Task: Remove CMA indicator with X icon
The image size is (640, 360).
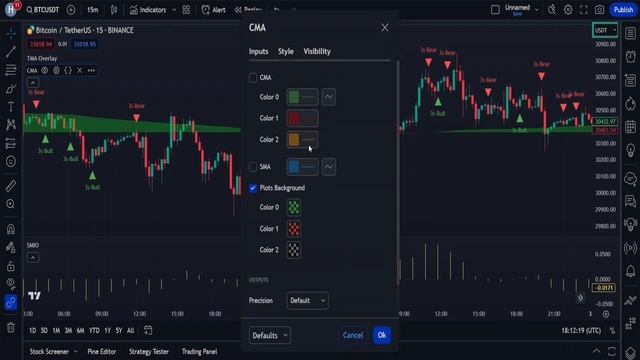Action: point(80,70)
